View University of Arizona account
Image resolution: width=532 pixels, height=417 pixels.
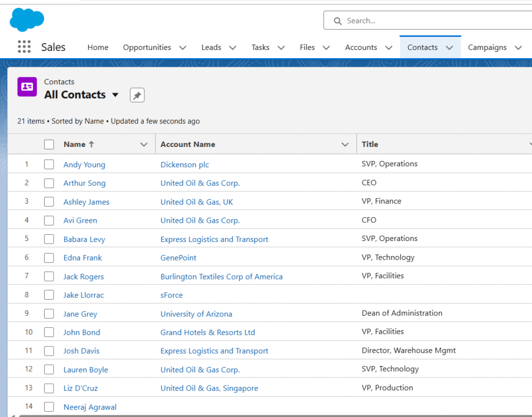pos(196,314)
